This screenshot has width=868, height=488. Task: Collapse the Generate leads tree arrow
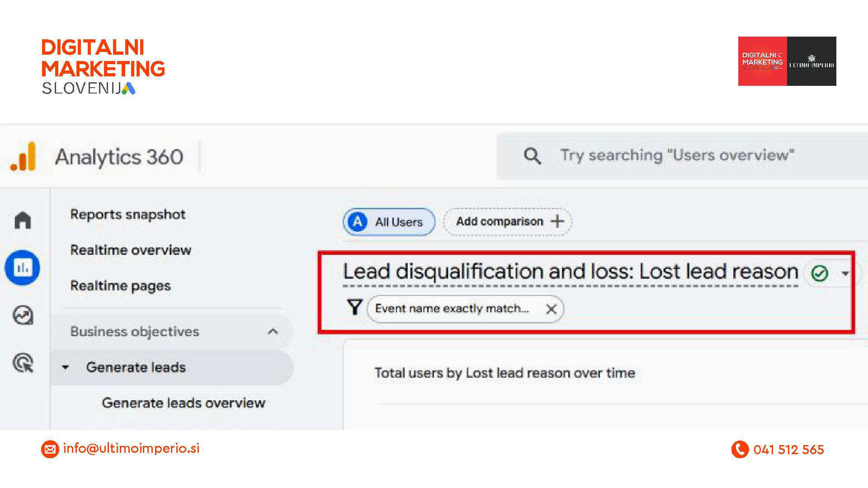[x=66, y=367]
